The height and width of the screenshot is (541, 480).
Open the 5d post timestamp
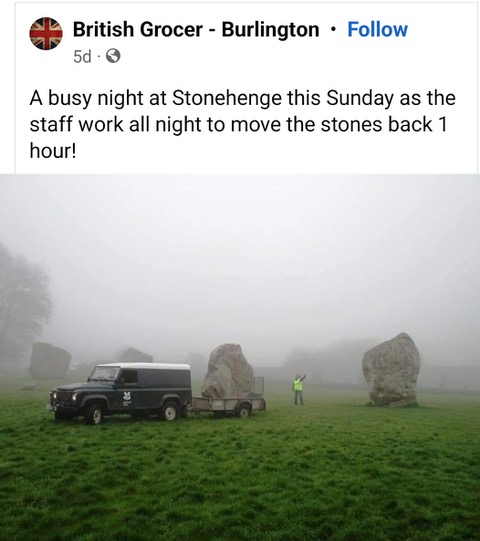[82, 56]
